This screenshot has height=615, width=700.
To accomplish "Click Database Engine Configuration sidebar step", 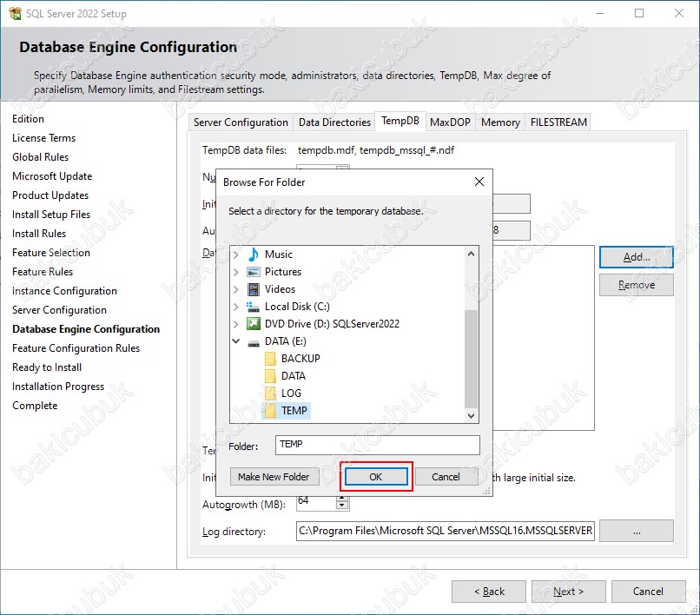I will 86,329.
